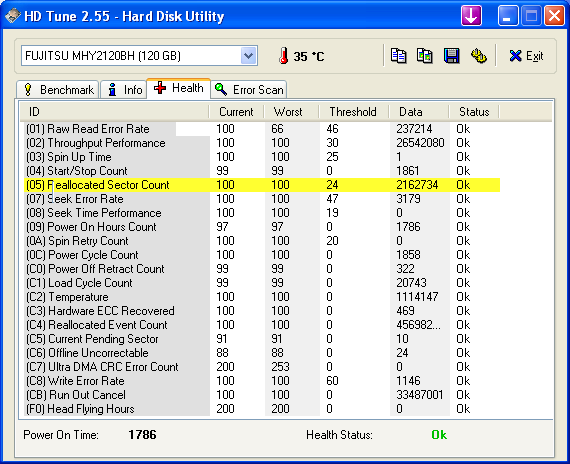
Task: Click the Exit button
Action: click(526, 56)
